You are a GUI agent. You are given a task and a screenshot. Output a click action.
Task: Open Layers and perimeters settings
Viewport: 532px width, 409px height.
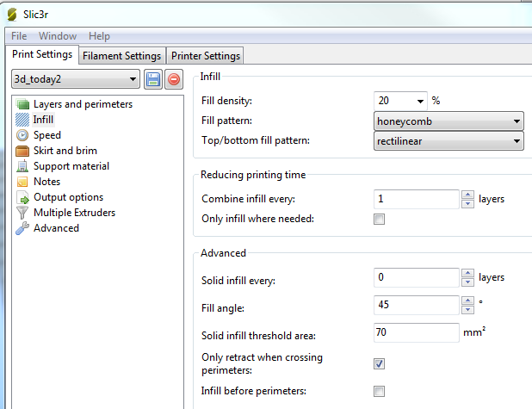83,104
